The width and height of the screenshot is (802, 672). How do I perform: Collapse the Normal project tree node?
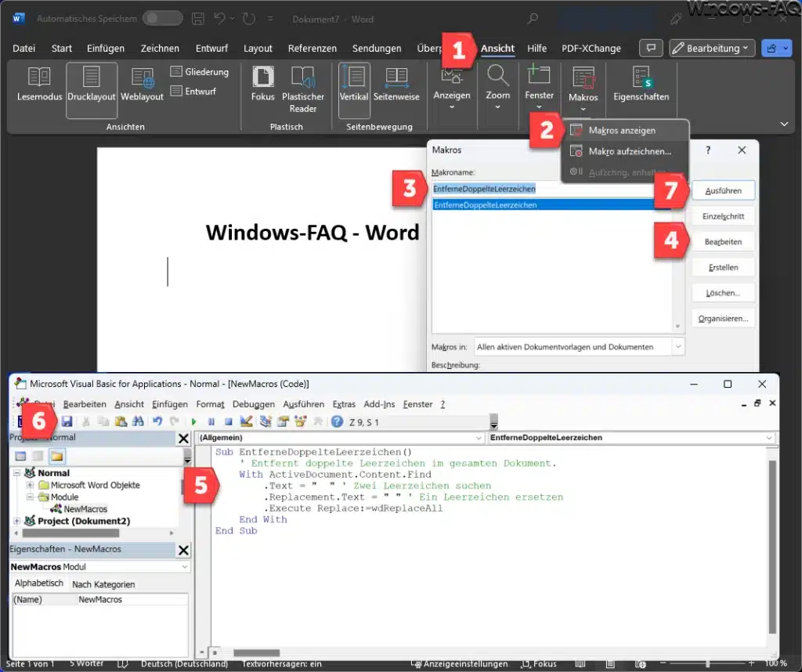pos(16,473)
